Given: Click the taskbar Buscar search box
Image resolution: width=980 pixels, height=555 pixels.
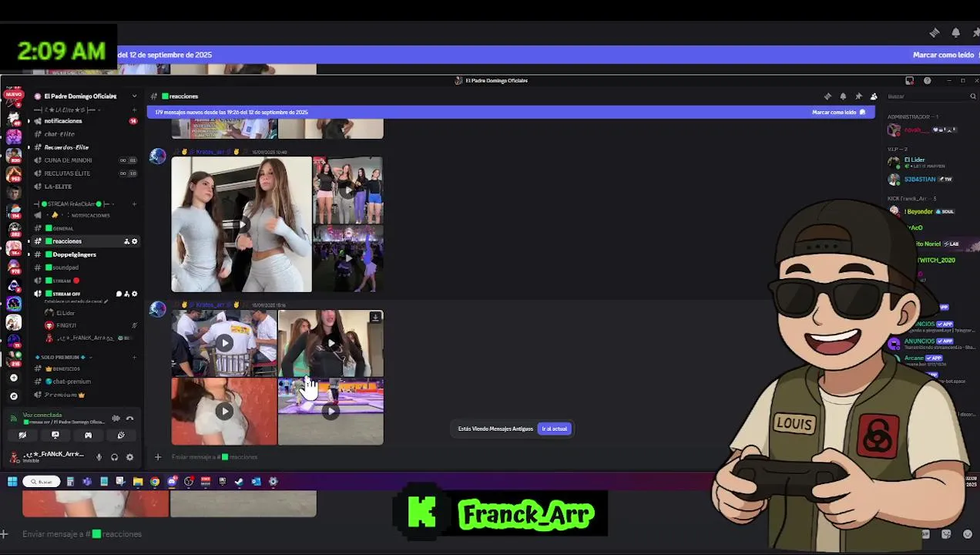Looking at the screenshot, I should click(42, 482).
